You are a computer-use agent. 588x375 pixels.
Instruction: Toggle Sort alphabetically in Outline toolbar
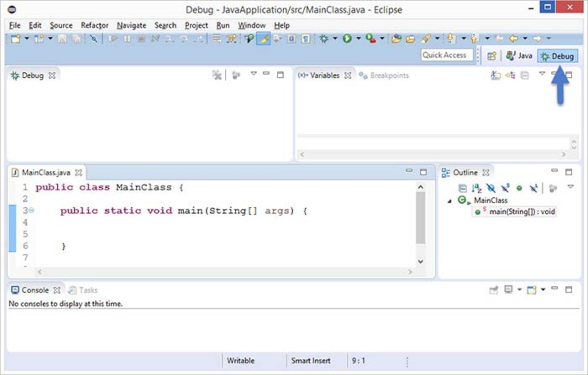tap(477, 188)
